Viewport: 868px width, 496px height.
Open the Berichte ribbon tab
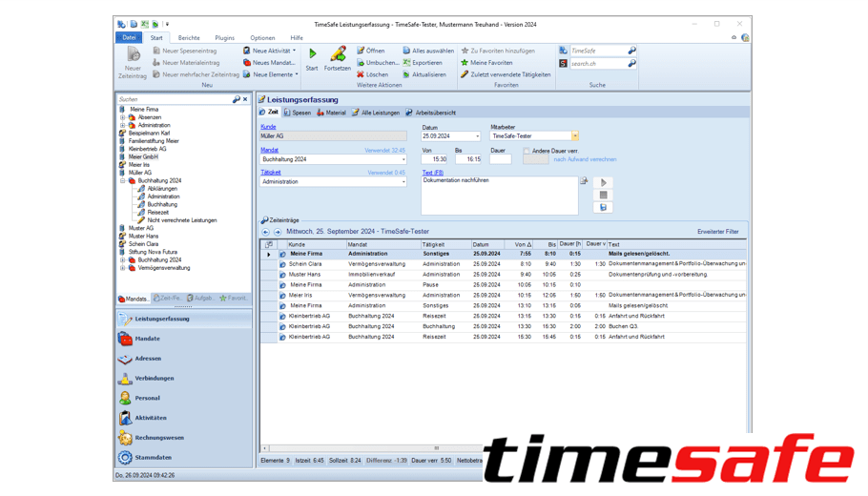click(188, 38)
